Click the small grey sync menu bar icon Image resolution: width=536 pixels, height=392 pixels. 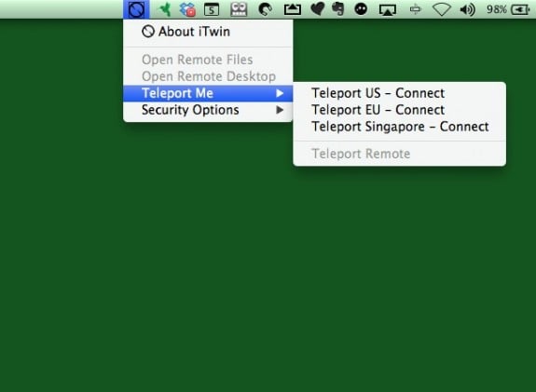415,9
